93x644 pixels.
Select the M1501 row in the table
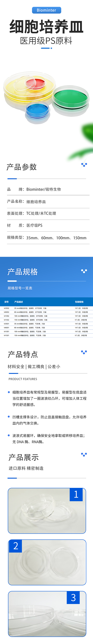click(x=46, y=335)
